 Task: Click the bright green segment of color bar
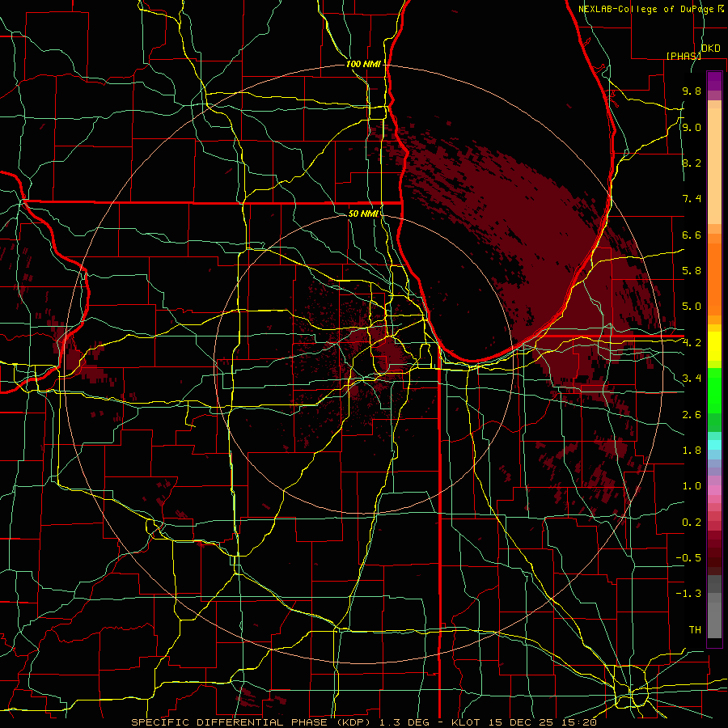tap(714, 391)
